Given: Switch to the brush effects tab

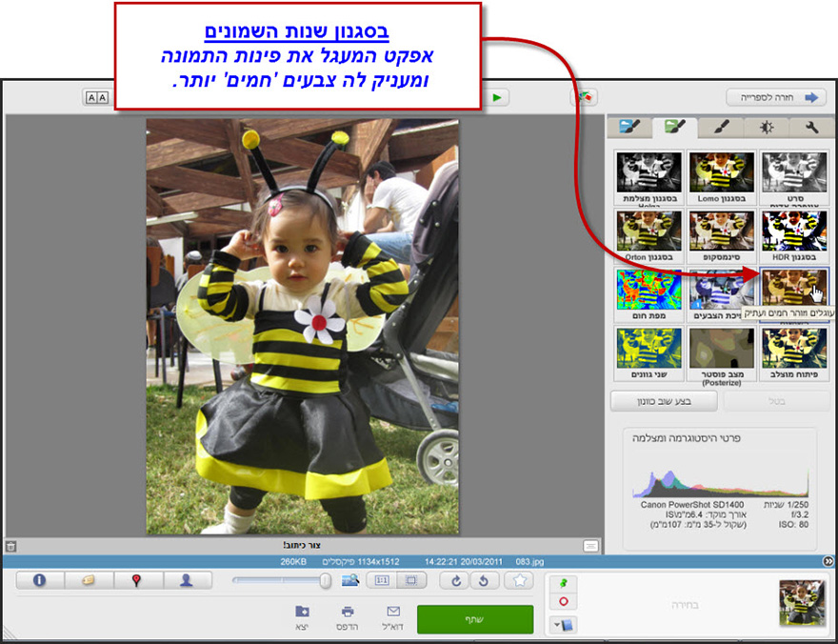Looking at the screenshot, I should click(721, 126).
